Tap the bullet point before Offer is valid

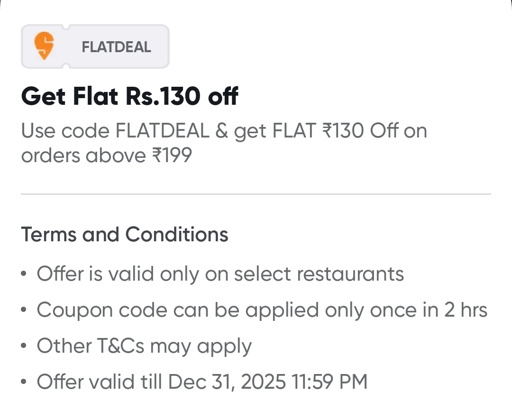[x=24, y=274]
